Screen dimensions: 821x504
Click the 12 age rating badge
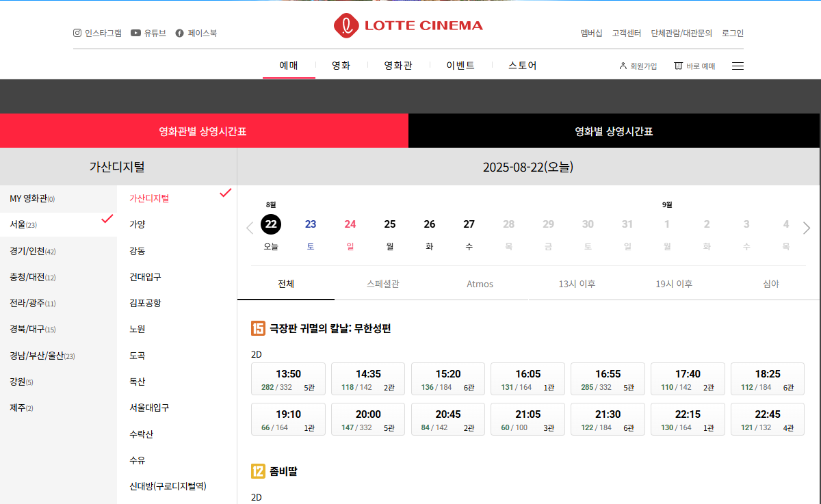tap(258, 471)
